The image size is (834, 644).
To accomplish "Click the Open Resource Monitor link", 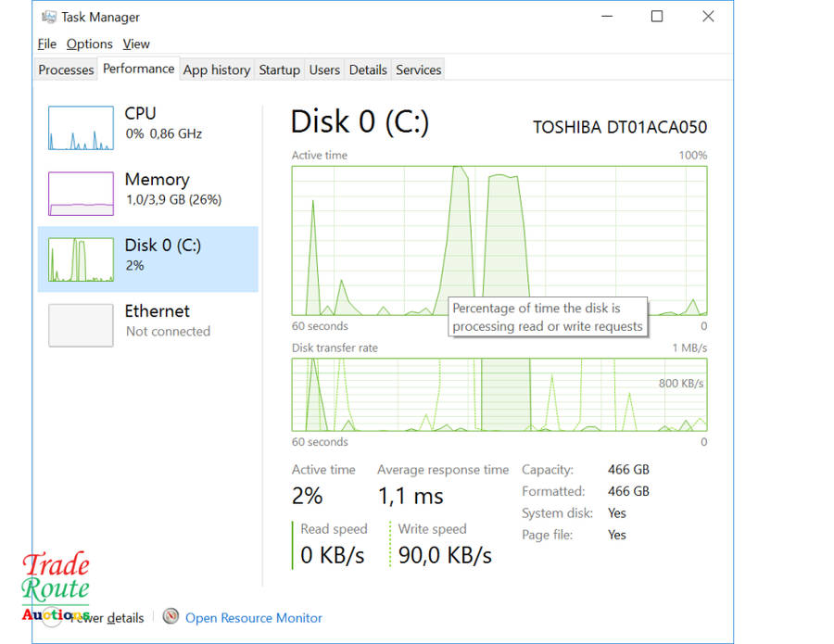I will 253,617.
